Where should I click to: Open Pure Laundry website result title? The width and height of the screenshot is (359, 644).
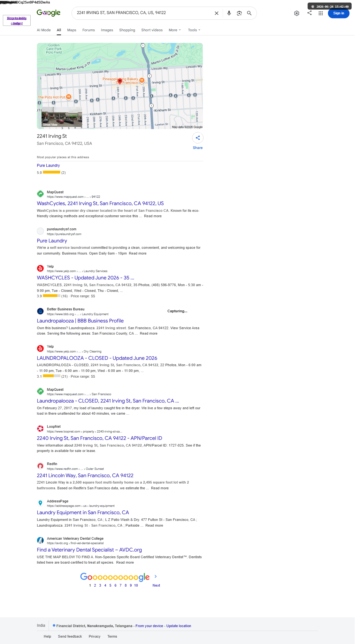[52, 241]
